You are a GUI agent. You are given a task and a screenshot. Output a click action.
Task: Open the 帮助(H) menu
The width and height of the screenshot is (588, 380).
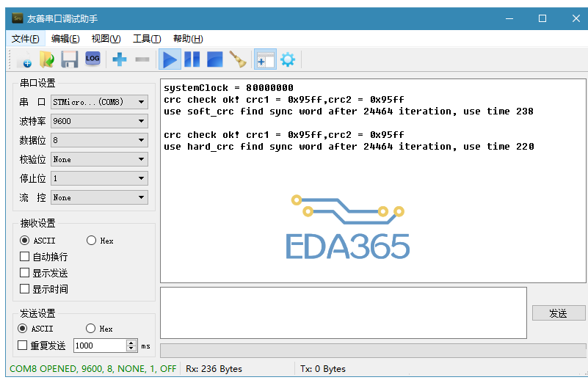188,39
